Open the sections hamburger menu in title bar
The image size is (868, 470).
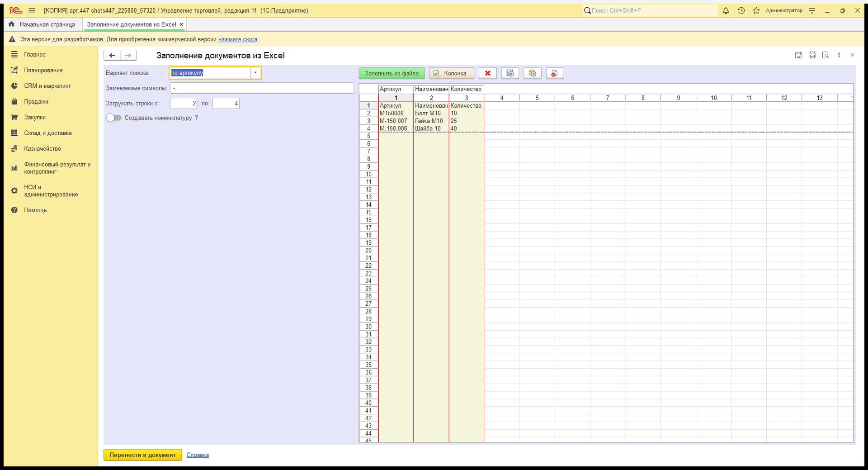(x=32, y=10)
